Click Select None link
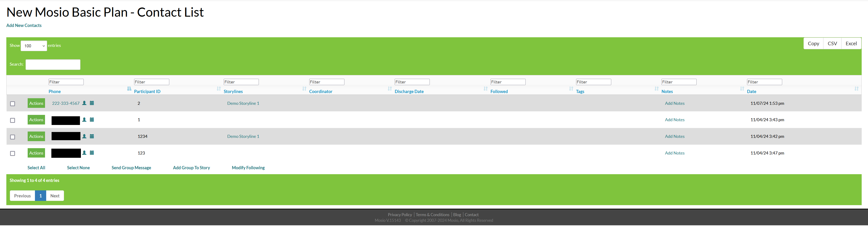Viewport: 868px width, 226px height. tap(79, 168)
